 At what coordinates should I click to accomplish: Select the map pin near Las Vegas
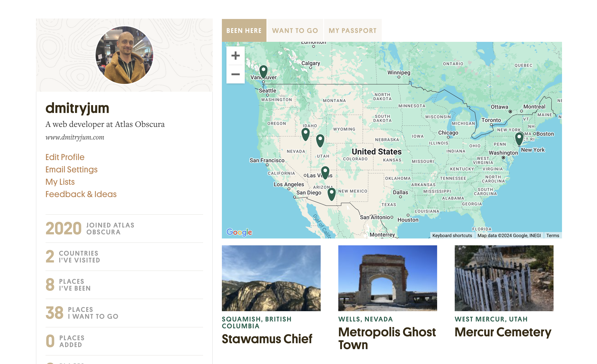[325, 173]
